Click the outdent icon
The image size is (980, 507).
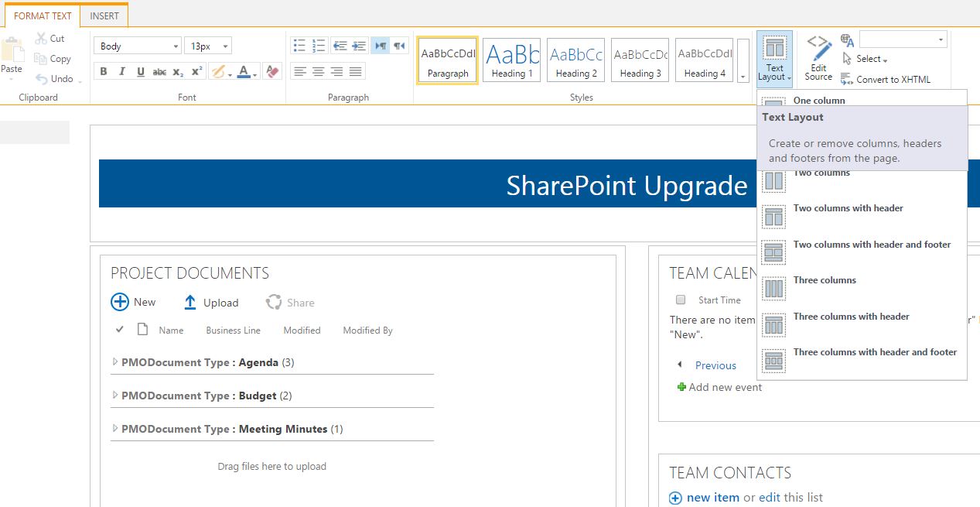point(340,46)
